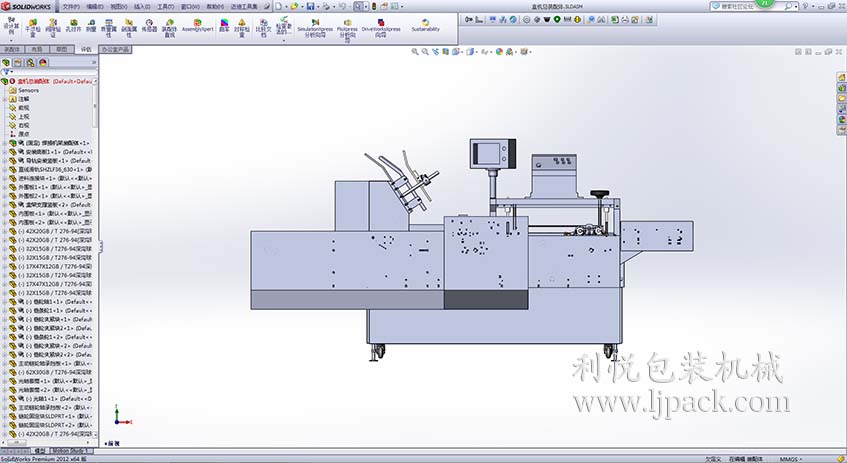Select the 原点 origin item in the tree
Image resolution: width=847 pixels, height=463 pixels.
[23, 133]
